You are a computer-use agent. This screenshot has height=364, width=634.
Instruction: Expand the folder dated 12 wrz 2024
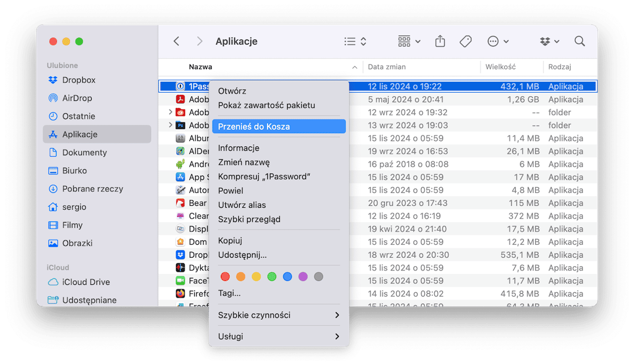(x=170, y=112)
